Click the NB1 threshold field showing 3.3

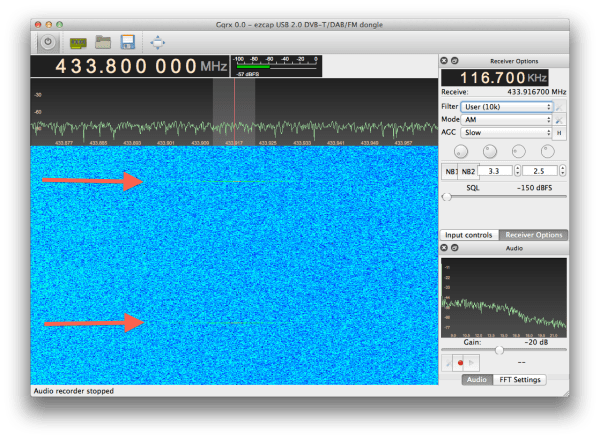497,171
